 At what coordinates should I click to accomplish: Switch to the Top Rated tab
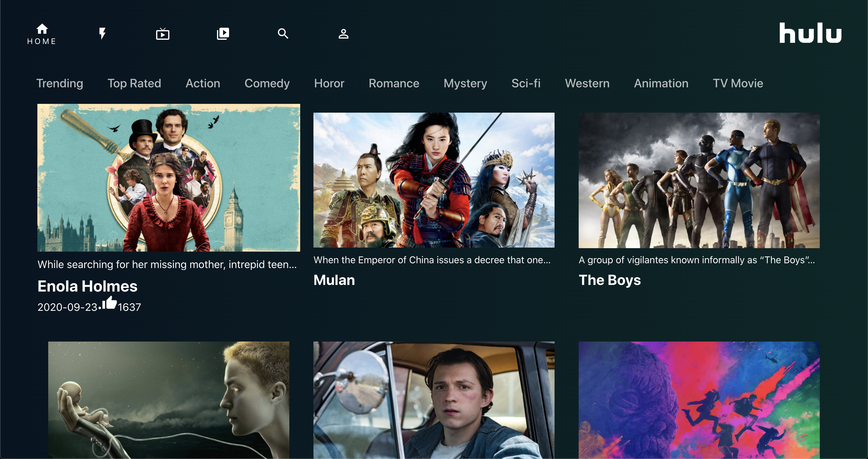tap(134, 83)
